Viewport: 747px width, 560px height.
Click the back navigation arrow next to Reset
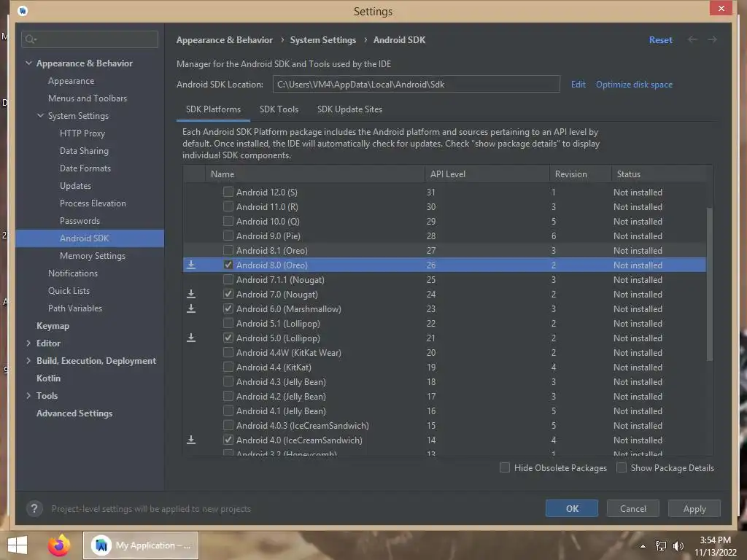692,39
